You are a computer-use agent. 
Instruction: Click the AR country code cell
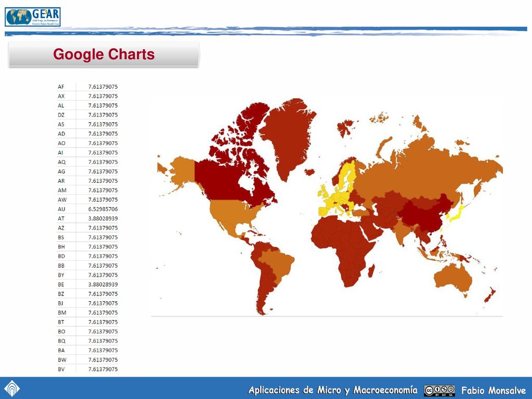[x=61, y=181]
